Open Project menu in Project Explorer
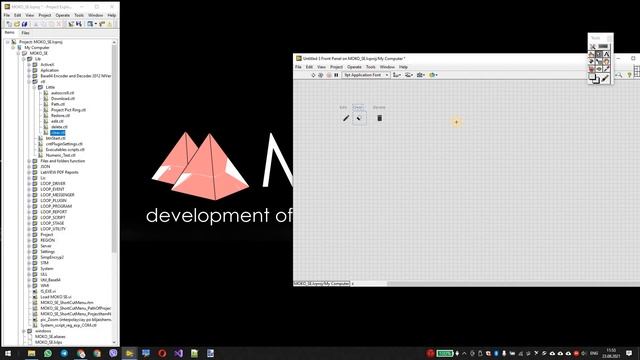Viewport: 640px width, 360px height. point(45,15)
